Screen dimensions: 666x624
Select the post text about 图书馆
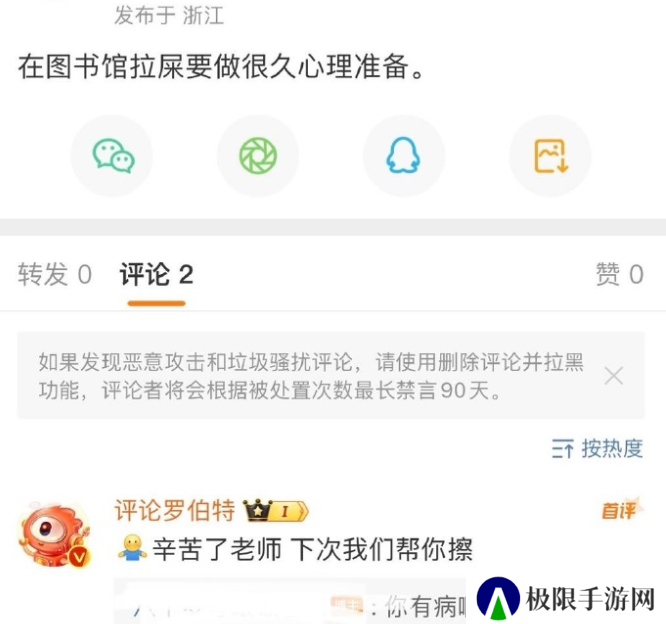pos(221,67)
